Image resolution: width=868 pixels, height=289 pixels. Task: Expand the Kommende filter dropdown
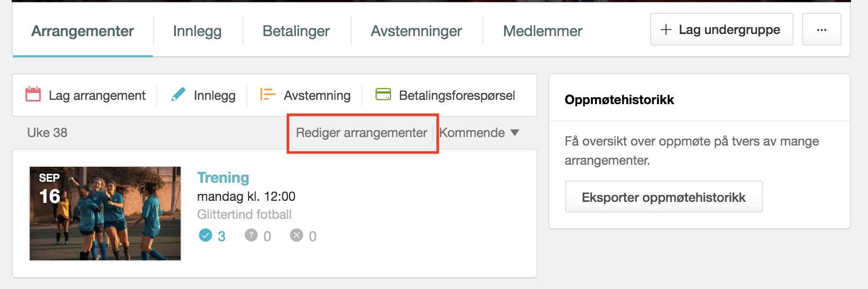click(479, 133)
